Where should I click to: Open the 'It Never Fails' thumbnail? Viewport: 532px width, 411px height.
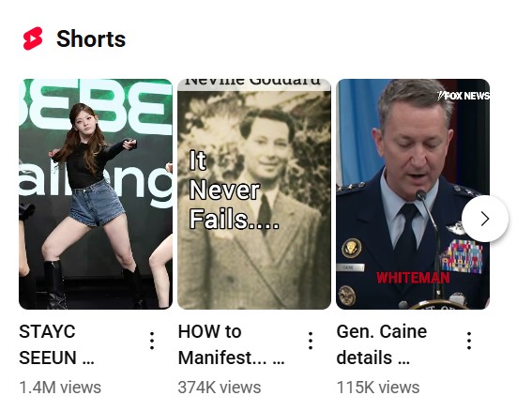tap(254, 194)
